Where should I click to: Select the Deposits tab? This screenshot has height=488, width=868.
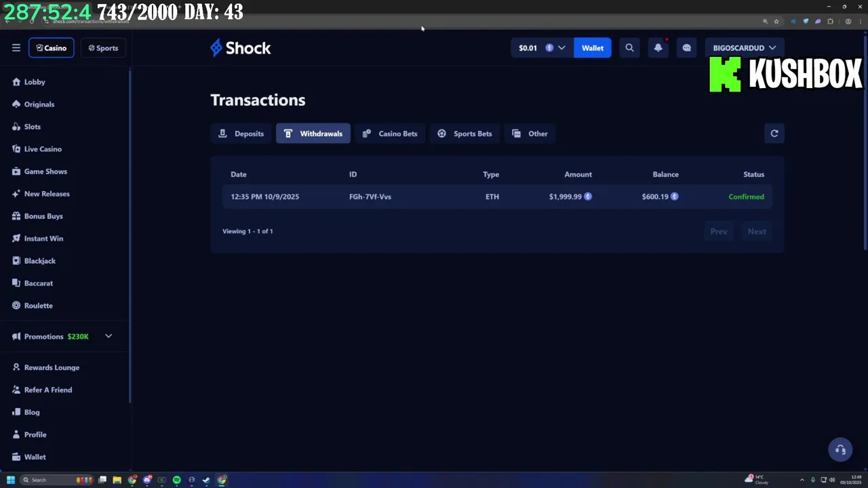click(241, 134)
